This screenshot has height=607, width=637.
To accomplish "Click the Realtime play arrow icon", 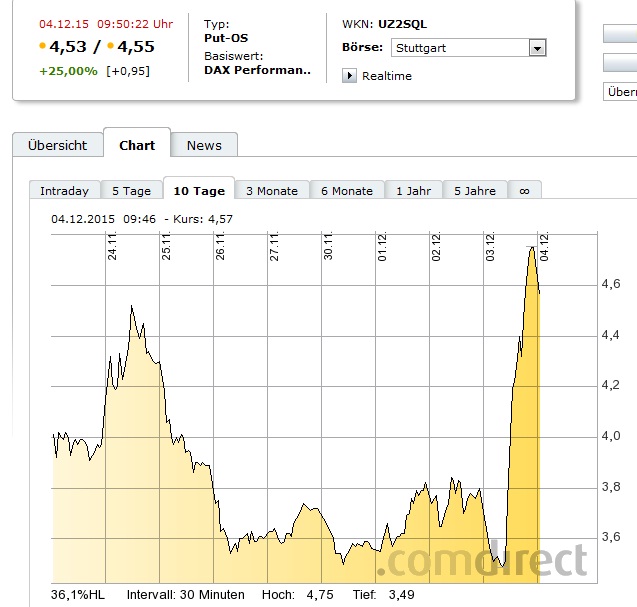I will 349,76.
